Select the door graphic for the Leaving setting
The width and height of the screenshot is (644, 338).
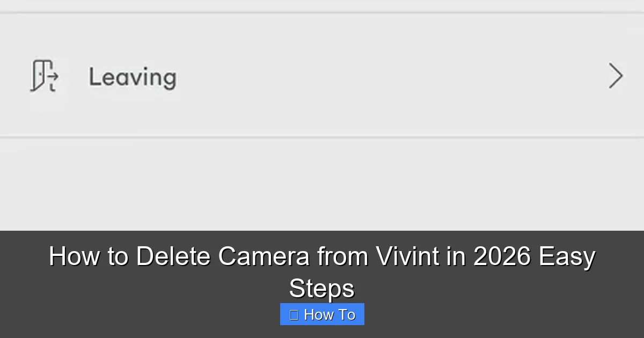pos(46,76)
